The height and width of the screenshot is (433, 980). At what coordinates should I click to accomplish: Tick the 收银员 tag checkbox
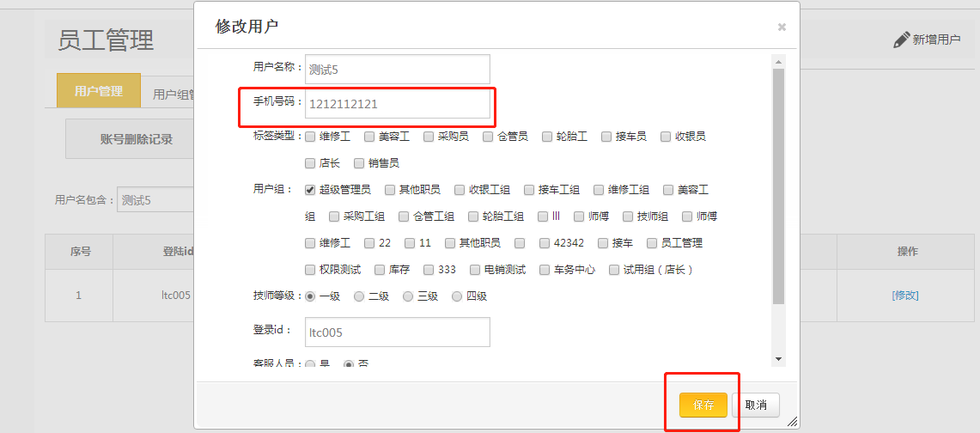(666, 137)
